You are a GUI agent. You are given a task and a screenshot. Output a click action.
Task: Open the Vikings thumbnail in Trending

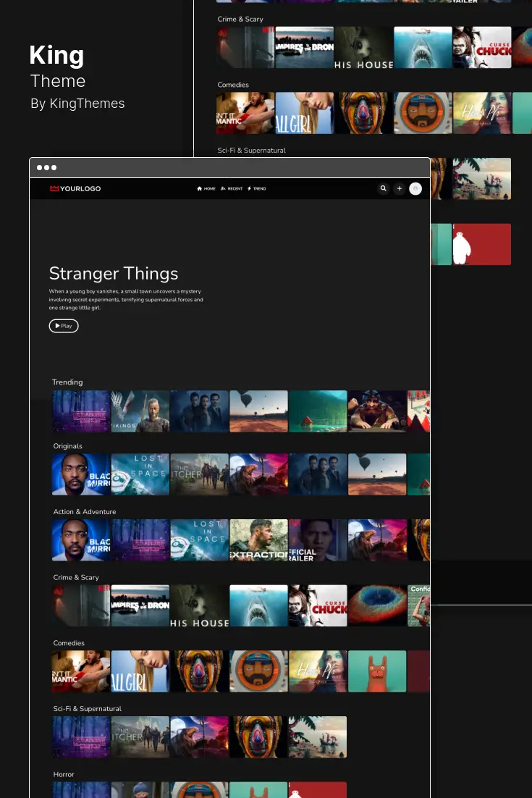pyautogui.click(x=140, y=411)
